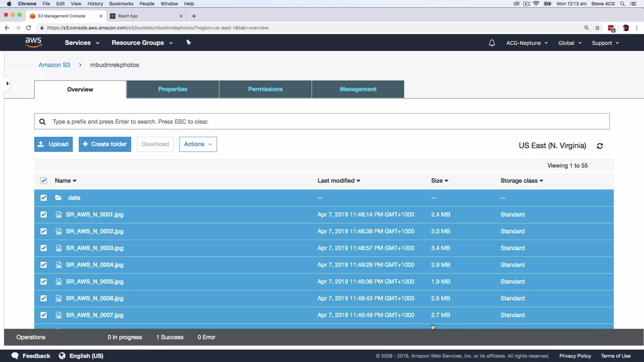Open the Services dropdown
The height and width of the screenshot is (362, 644).
pos(82,43)
